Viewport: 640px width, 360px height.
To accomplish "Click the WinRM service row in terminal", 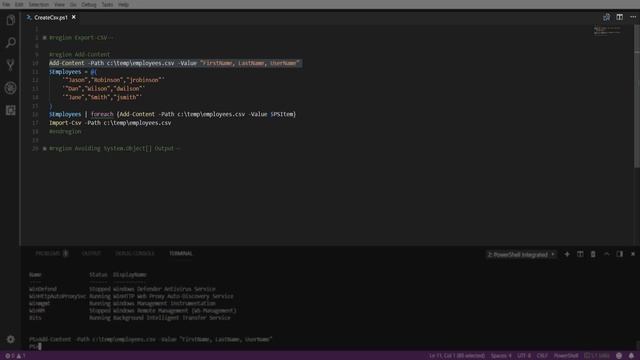I will click(133, 311).
